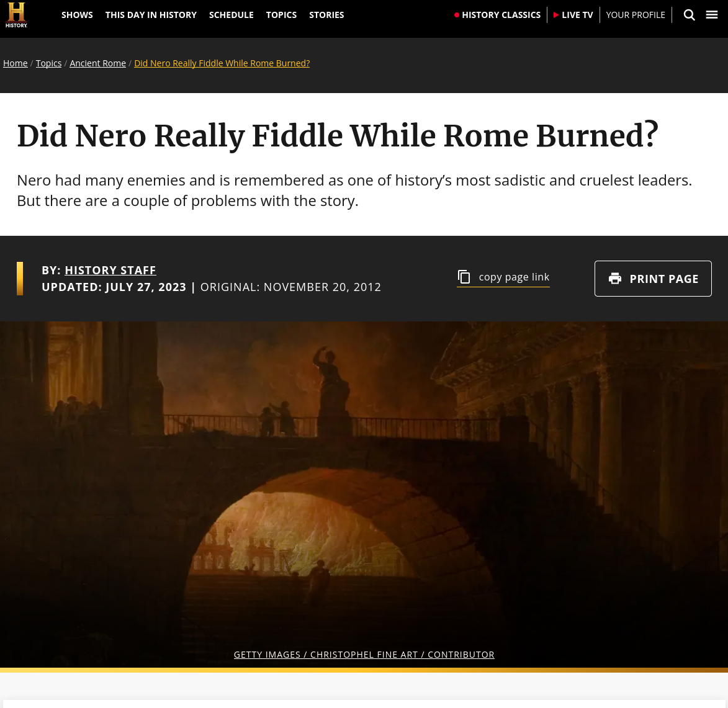
Task: Open the Getty Images credit link
Action: [x=364, y=655]
